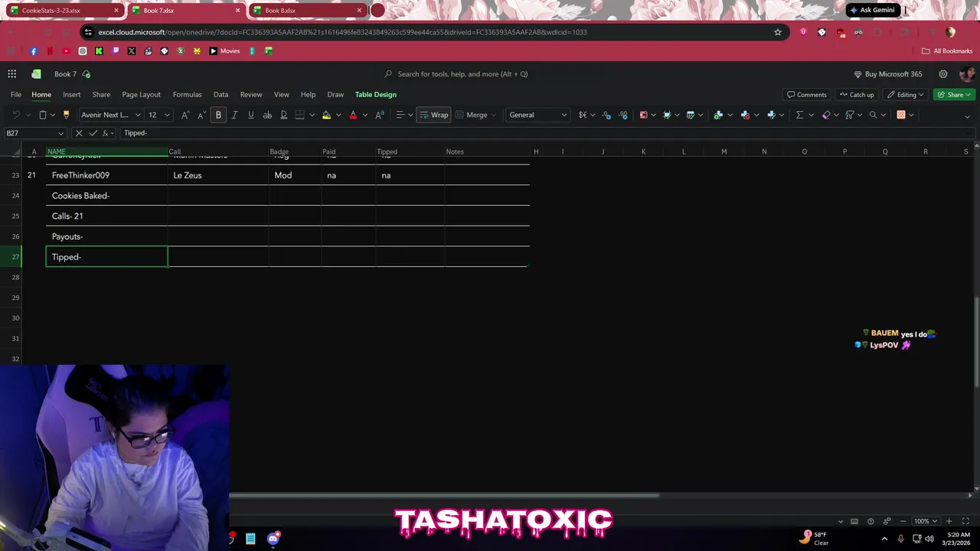The height and width of the screenshot is (551, 980).
Task: Open the font color dropdown arrow
Action: click(364, 115)
